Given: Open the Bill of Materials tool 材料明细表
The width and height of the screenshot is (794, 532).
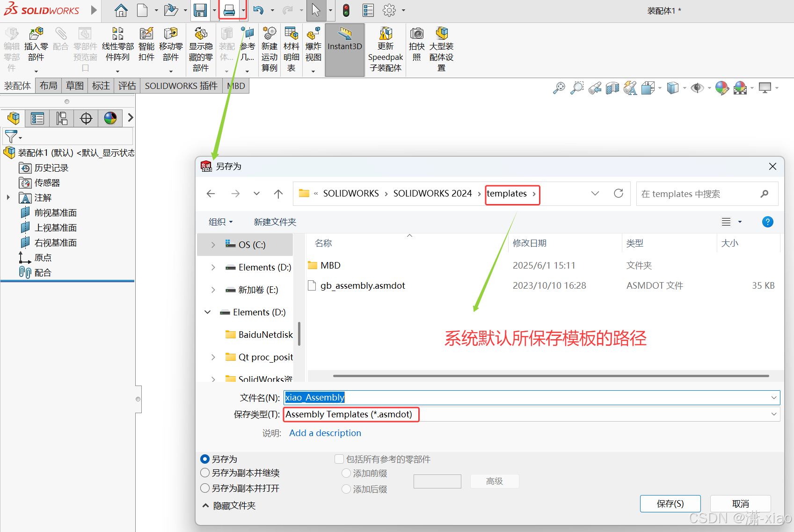Looking at the screenshot, I should tap(291, 50).
